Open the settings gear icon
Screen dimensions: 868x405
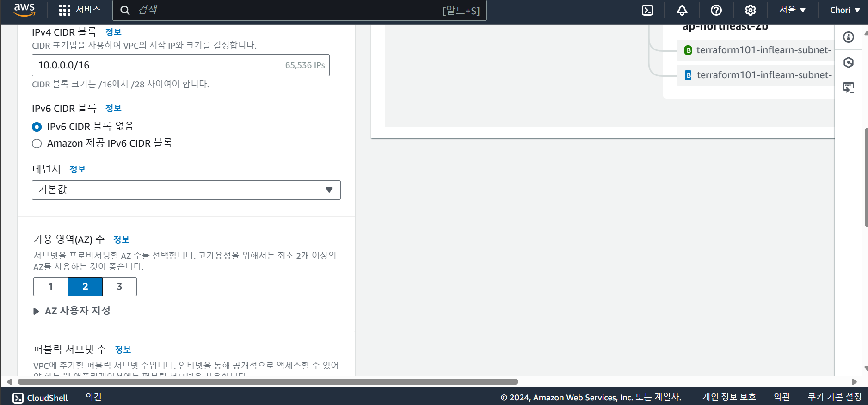(x=751, y=10)
